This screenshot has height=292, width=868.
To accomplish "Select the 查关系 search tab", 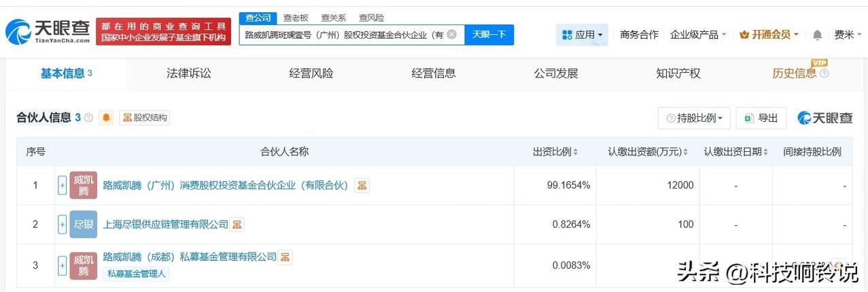I will click(334, 18).
